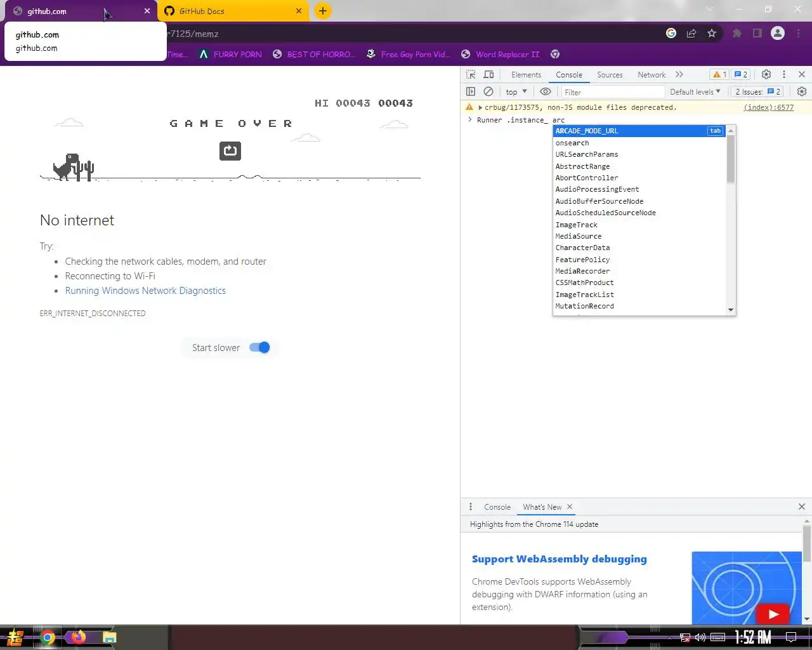Open the Chrome profile avatar icon
The width and height of the screenshot is (812, 650).
tap(778, 33)
